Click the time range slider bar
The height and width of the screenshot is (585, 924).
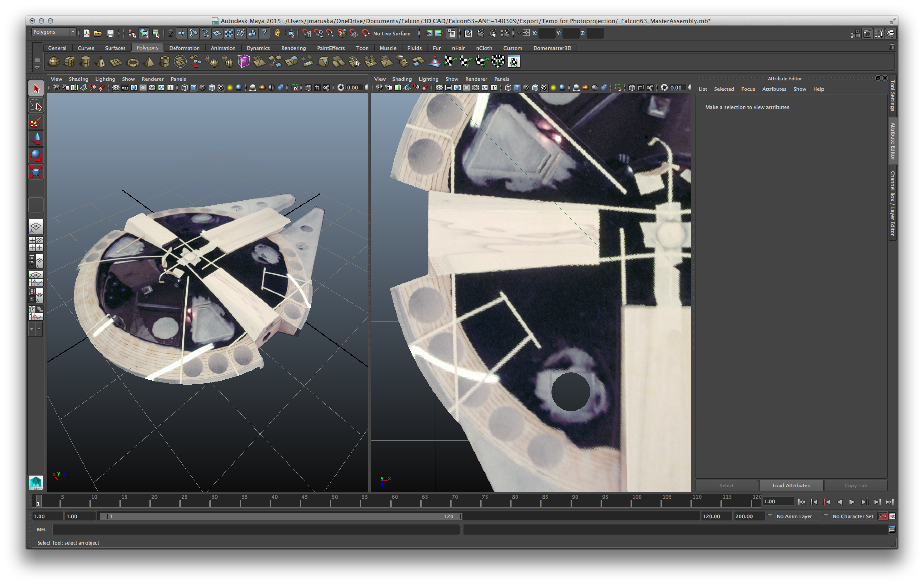(x=281, y=516)
